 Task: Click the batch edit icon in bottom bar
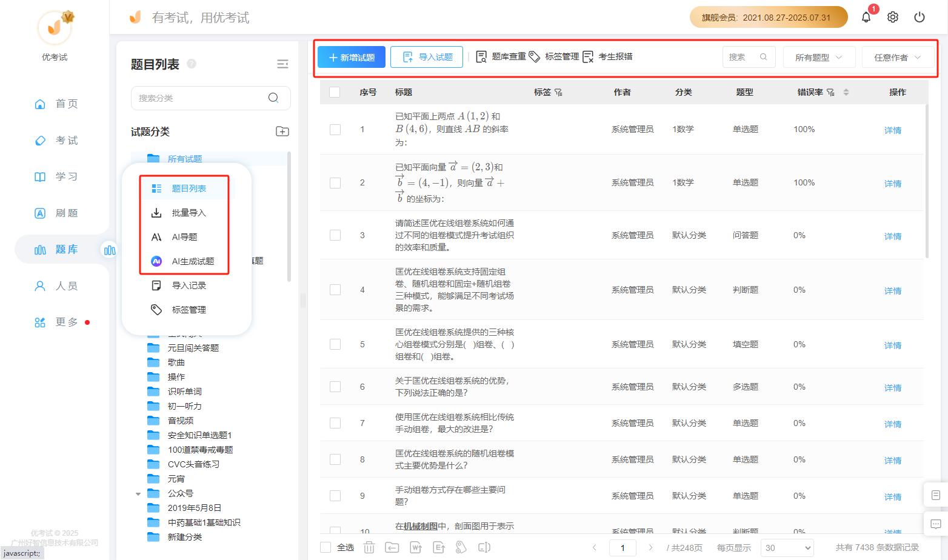click(484, 547)
